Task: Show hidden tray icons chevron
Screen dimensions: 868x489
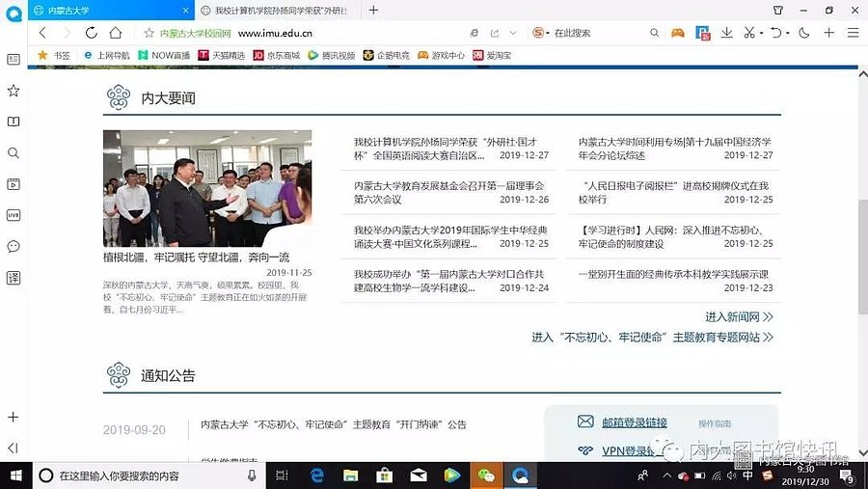Action: pos(667,475)
